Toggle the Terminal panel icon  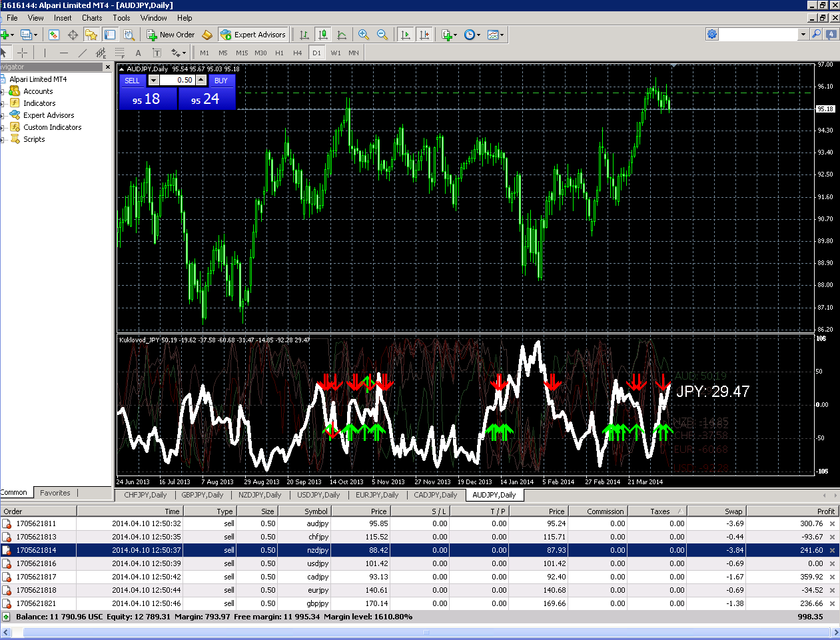tap(110, 35)
